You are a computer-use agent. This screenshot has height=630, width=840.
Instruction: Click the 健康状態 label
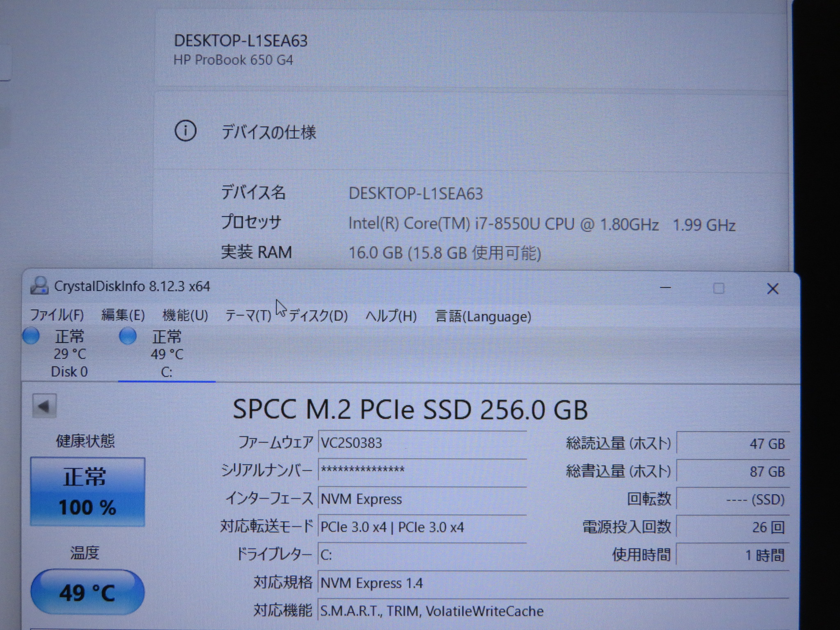[x=85, y=441]
